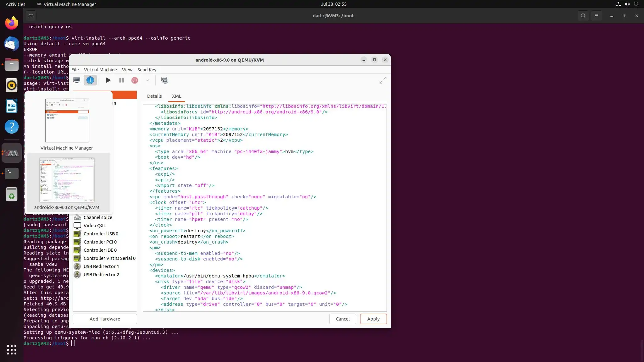Toggle the hardware details info button
This screenshot has width=644, height=362.
(x=90, y=80)
